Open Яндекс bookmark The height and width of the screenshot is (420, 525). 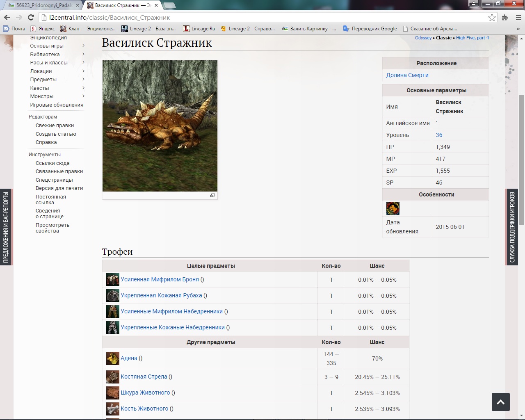(43, 29)
